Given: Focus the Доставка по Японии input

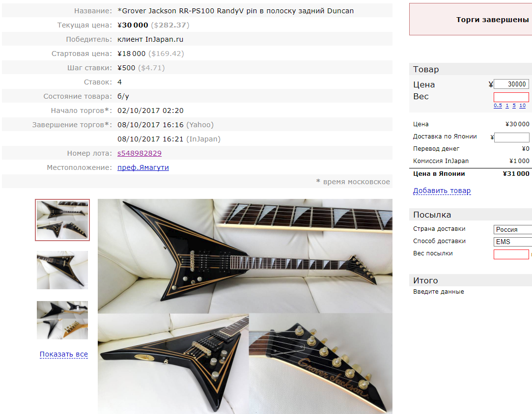Looking at the screenshot, I should pyautogui.click(x=512, y=138).
